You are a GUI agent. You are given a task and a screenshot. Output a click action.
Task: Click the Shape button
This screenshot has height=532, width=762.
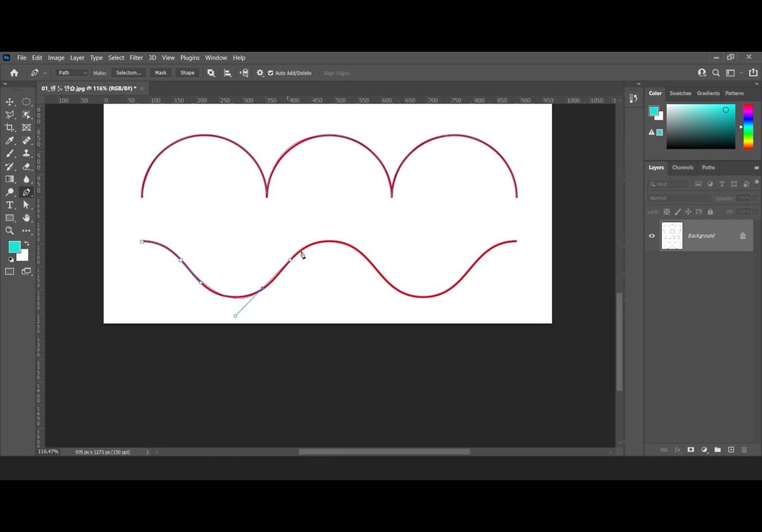tap(188, 73)
